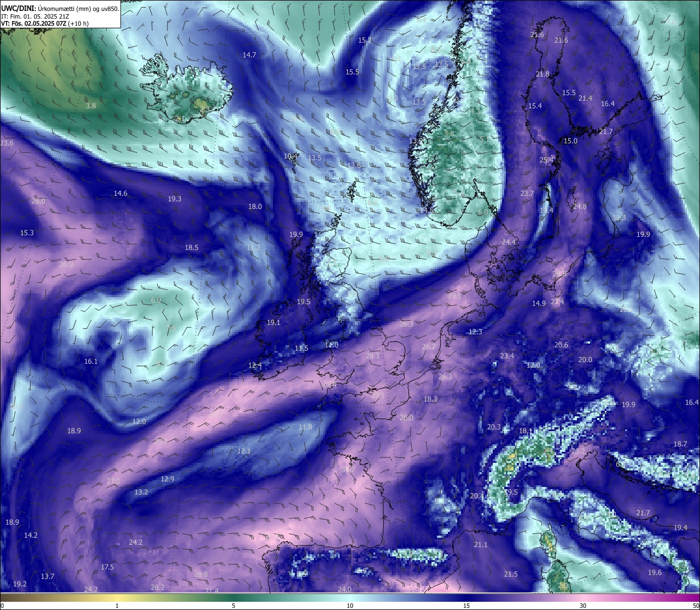Click the '18.7' map value
This screenshot has width=700, height=610.
[680, 444]
